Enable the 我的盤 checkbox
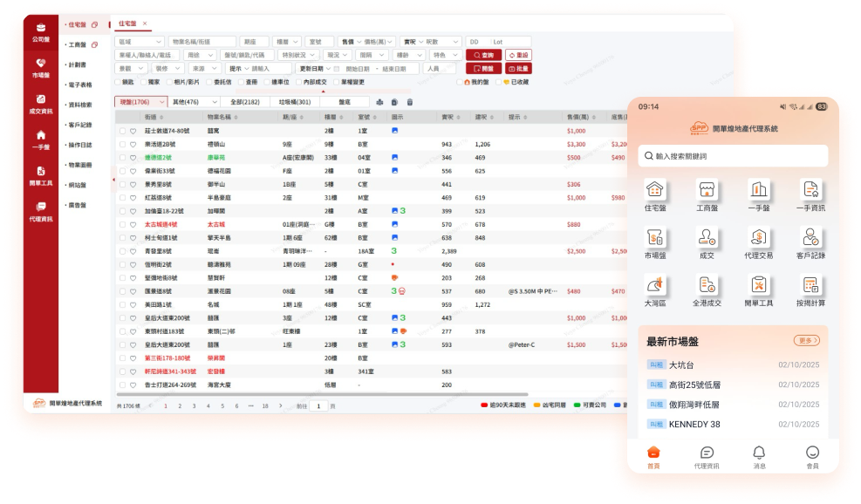 (x=461, y=82)
